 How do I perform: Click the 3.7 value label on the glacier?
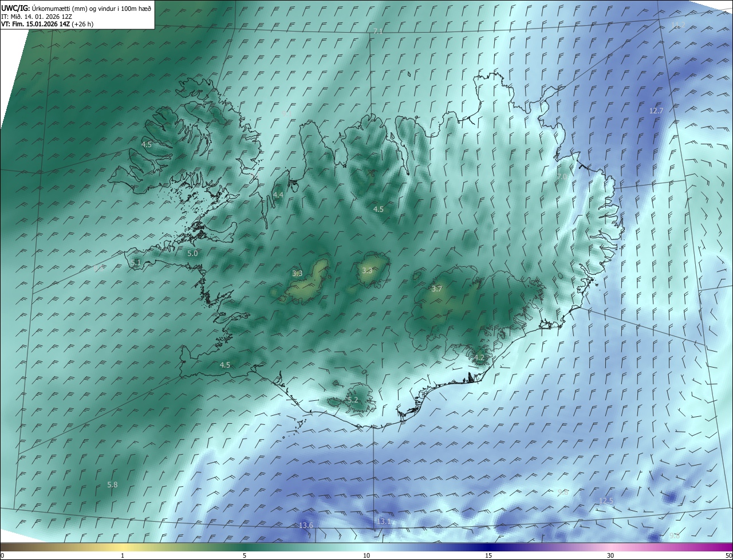tap(437, 289)
